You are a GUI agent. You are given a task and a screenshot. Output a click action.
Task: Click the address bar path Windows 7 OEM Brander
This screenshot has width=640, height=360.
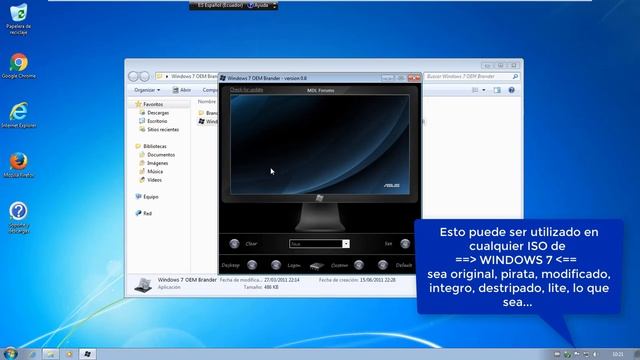[194, 76]
